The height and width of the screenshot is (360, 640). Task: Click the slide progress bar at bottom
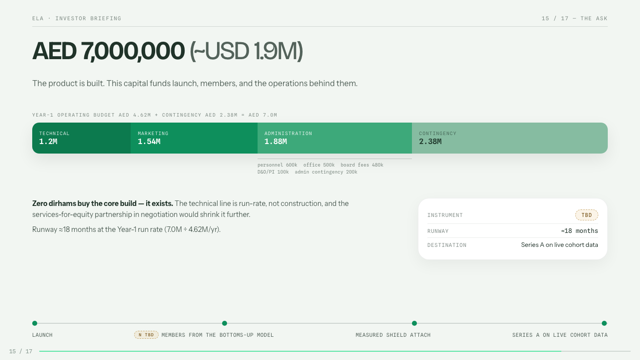click(x=335, y=351)
